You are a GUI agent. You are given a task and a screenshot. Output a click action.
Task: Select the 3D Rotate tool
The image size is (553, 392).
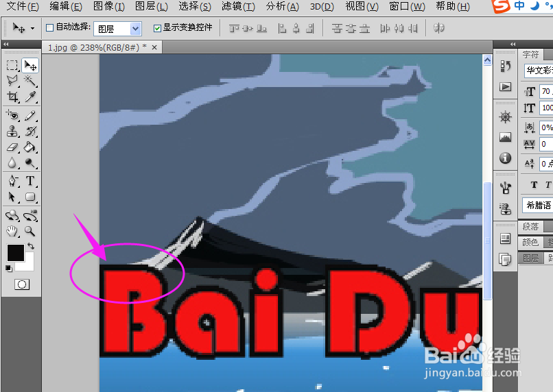click(x=12, y=215)
